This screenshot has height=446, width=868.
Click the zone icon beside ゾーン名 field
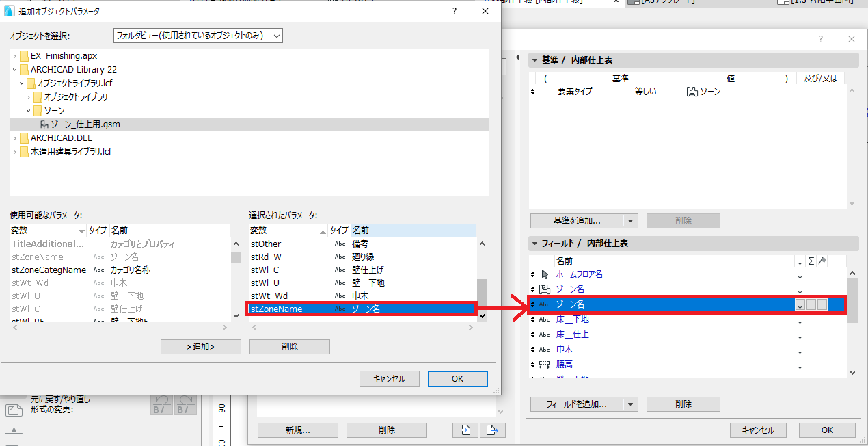[x=545, y=289]
